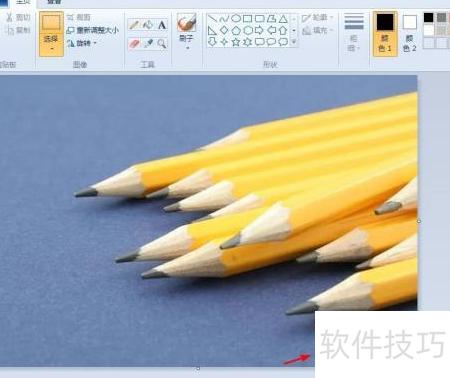450x378 pixels.
Task: Select the Eraser tool
Action: [x=134, y=44]
